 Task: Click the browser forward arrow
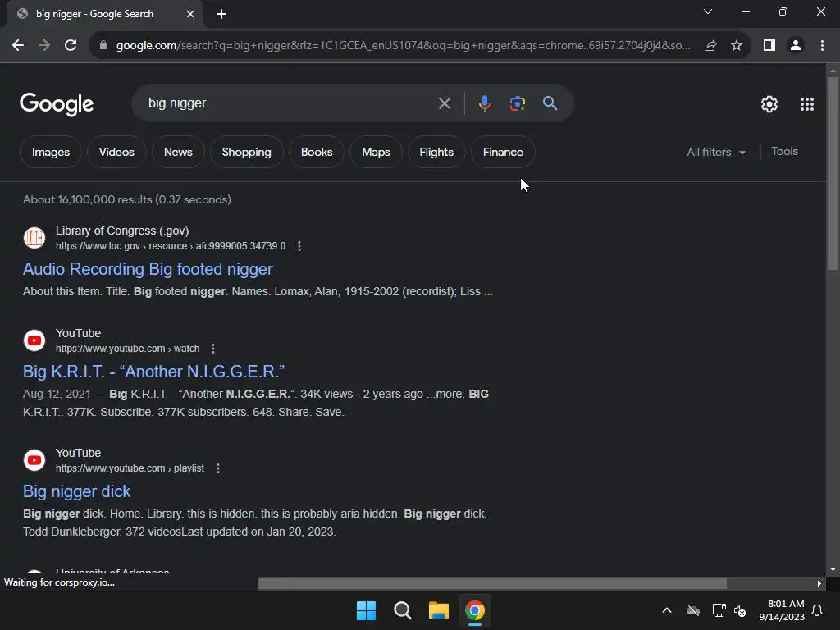click(x=44, y=46)
